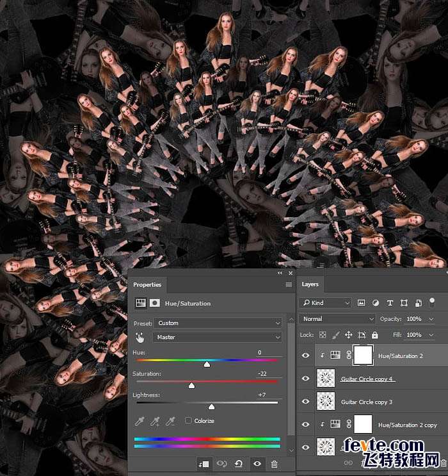Click the lock all padlock icon
This screenshot has width=448, height=476.
374,335
